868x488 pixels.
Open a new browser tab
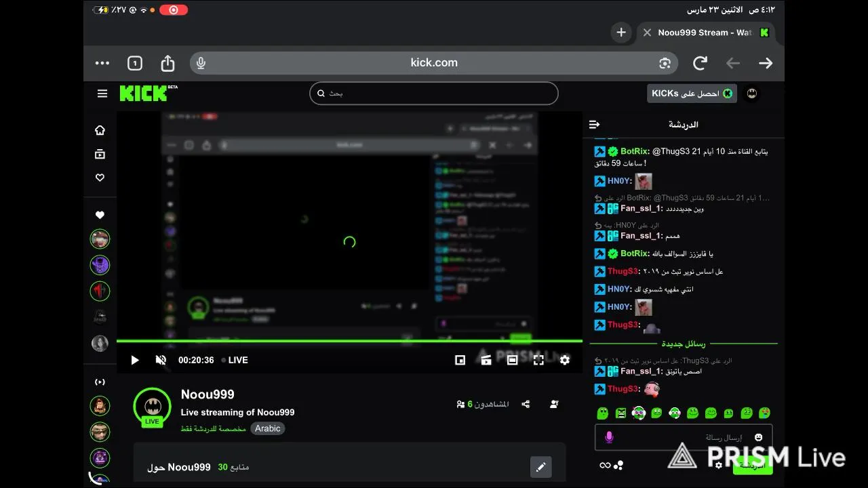(x=621, y=32)
